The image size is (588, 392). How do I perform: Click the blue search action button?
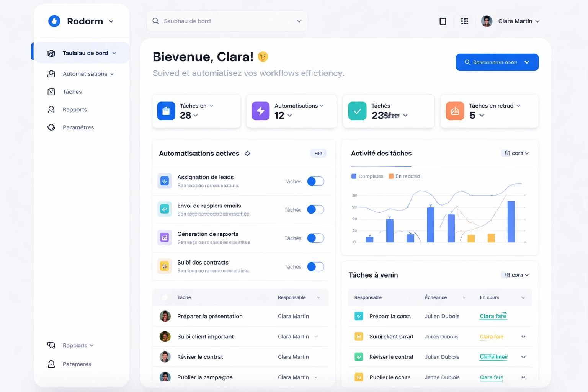pyautogui.click(x=497, y=62)
